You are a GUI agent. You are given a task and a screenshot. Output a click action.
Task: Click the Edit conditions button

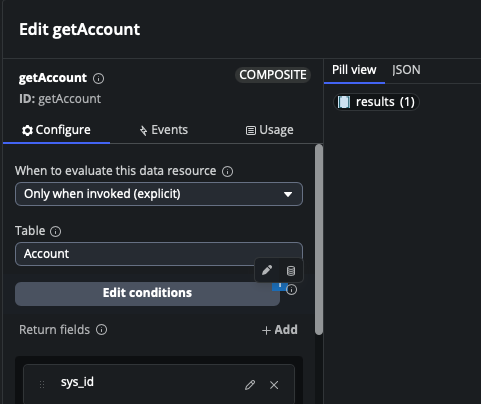[147, 294]
